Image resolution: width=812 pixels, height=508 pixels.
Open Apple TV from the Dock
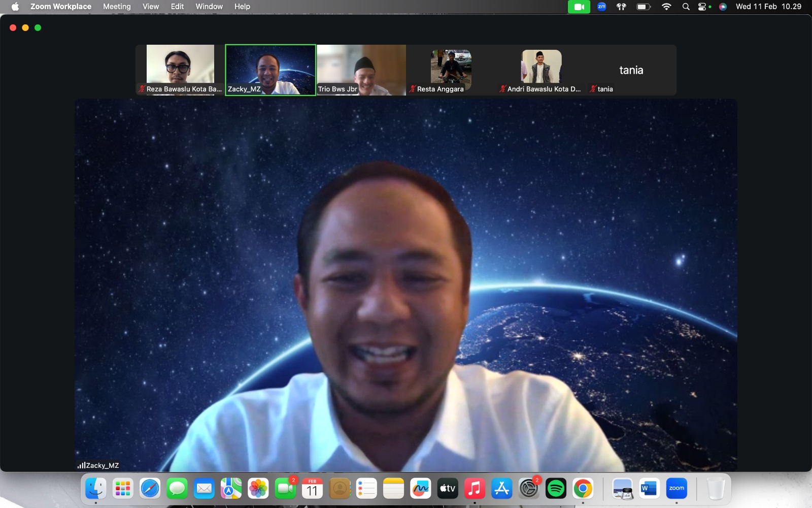tap(448, 489)
